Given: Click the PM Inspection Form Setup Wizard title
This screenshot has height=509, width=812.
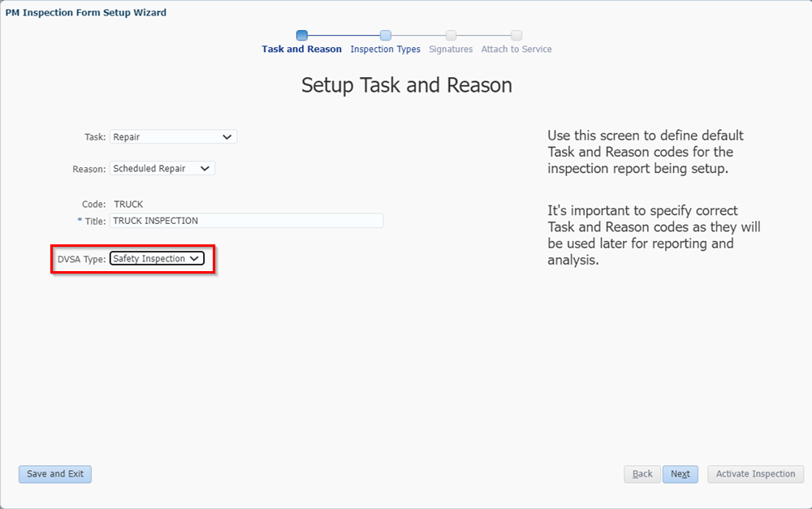Looking at the screenshot, I should click(86, 12).
